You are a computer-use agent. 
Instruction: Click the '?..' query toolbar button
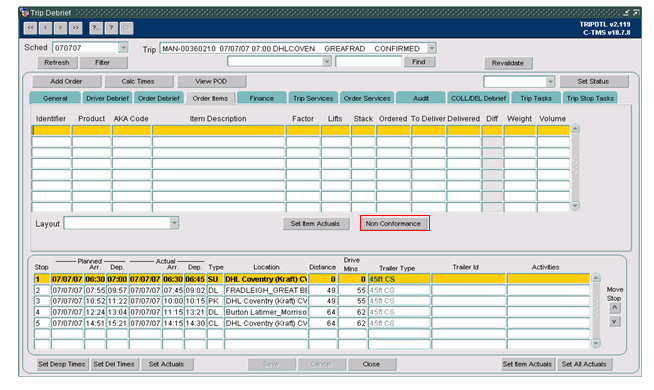96,28
